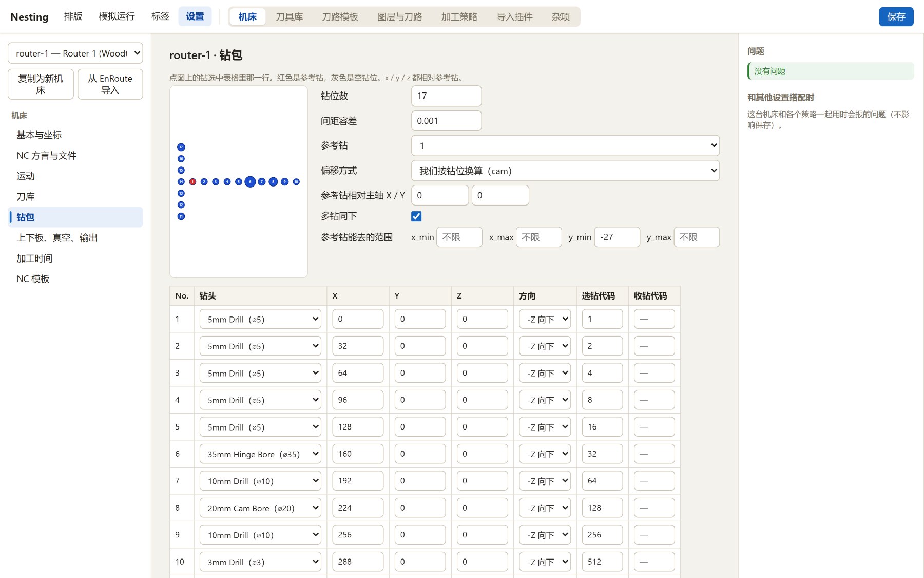Pick drill dot 10 in the diagram

tap(296, 182)
